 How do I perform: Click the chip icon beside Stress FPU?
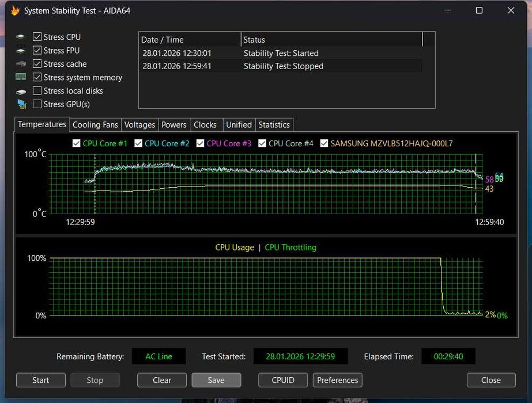[21, 50]
